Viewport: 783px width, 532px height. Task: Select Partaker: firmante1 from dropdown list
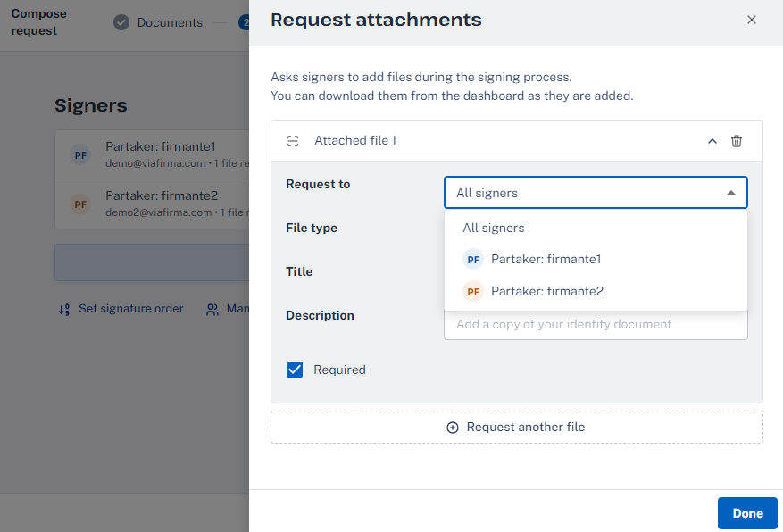[596, 259]
